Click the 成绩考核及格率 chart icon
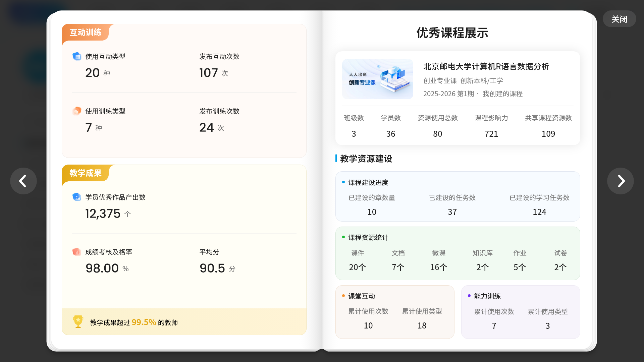Viewport: 644px width, 362px height. [77, 252]
